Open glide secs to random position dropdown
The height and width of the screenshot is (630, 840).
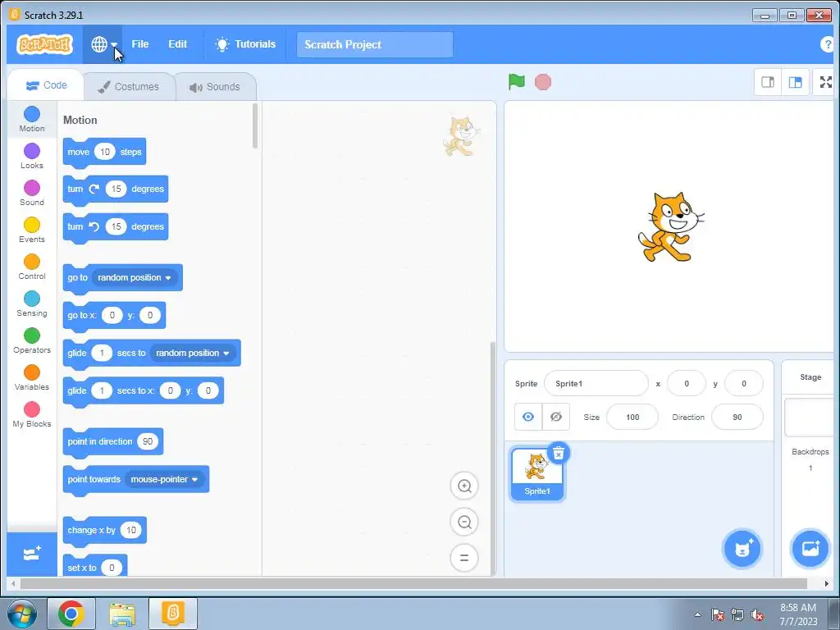point(193,353)
